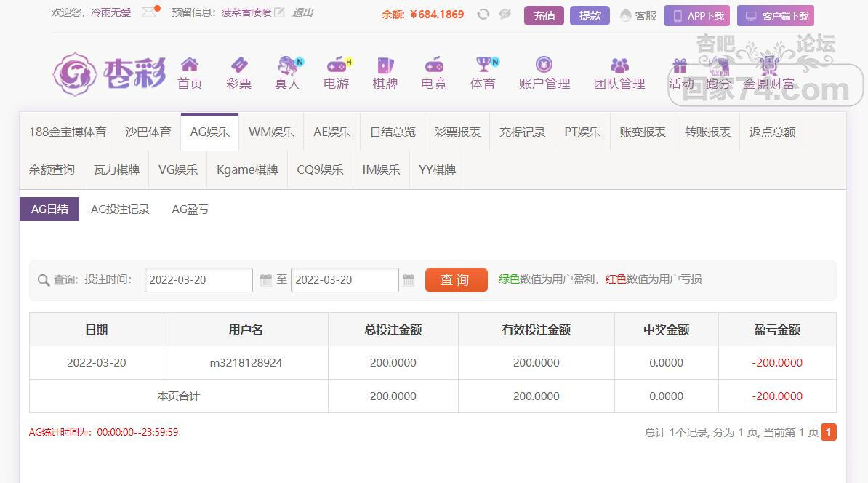Click the 退出 logout link
This screenshot has height=483, width=868.
point(302,12)
